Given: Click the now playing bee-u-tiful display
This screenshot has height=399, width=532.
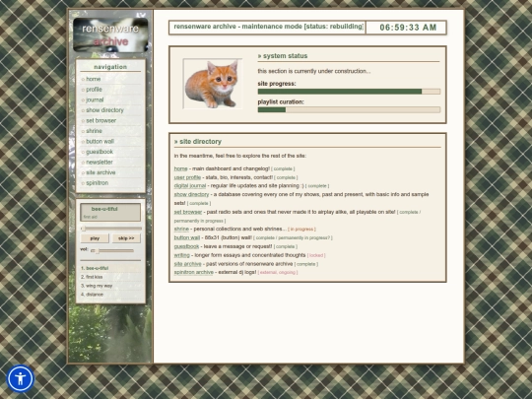Looking at the screenshot, I should tap(110, 213).
